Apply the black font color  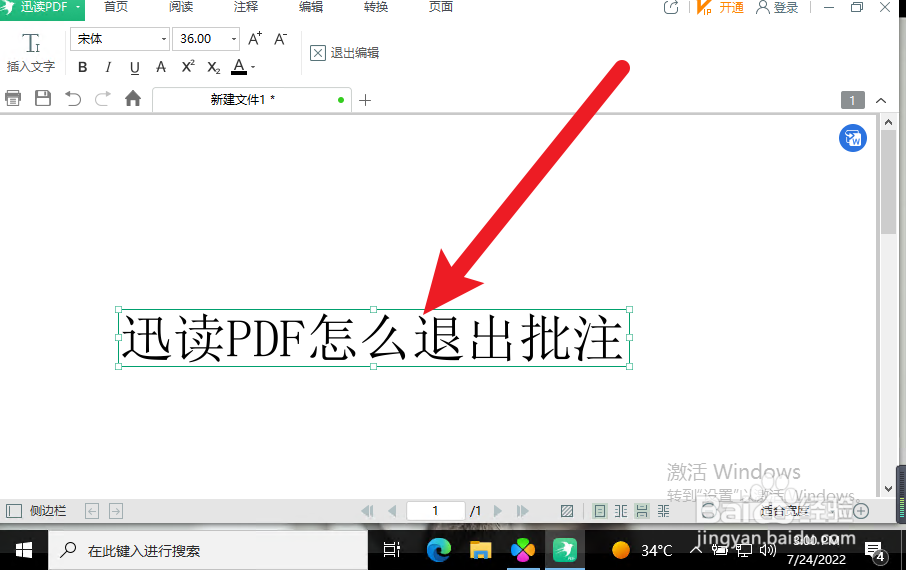coord(239,67)
